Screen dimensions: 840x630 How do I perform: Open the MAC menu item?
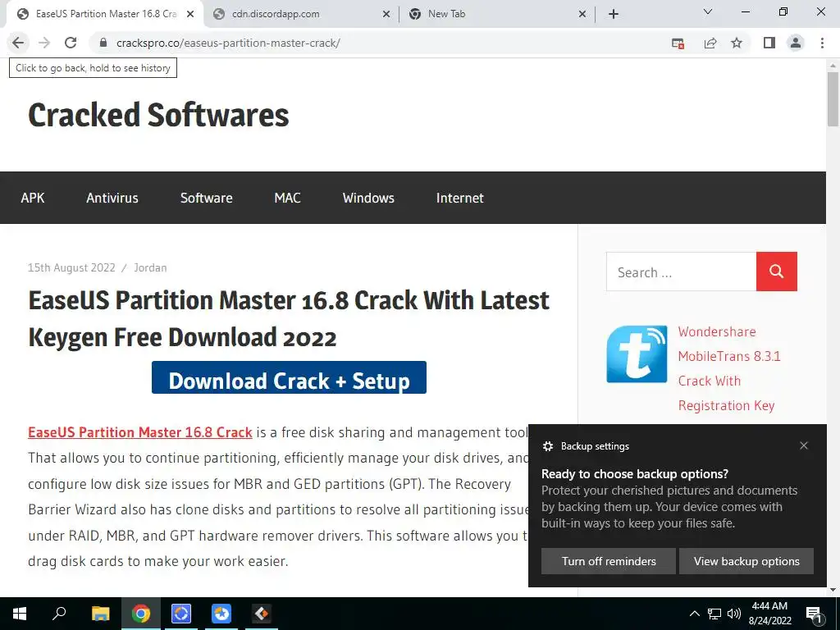tap(287, 198)
